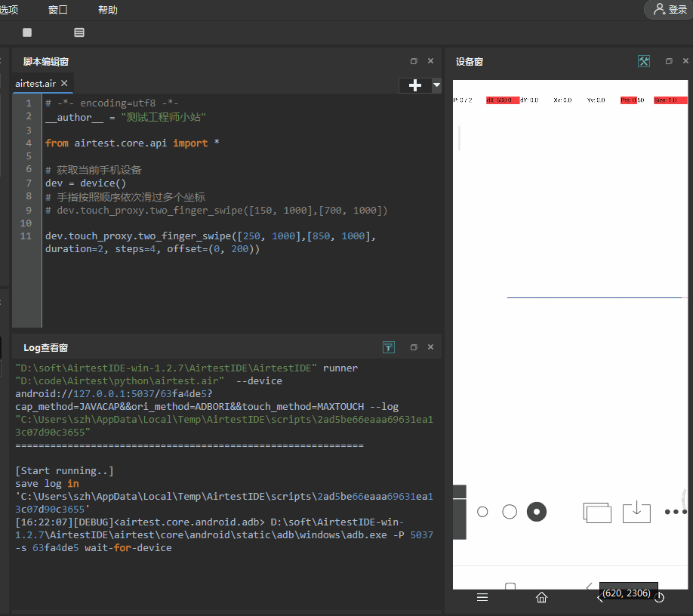Click the 'from airtest.core.api import *' line
Image resolution: width=693 pixels, height=616 pixels.
pos(132,143)
